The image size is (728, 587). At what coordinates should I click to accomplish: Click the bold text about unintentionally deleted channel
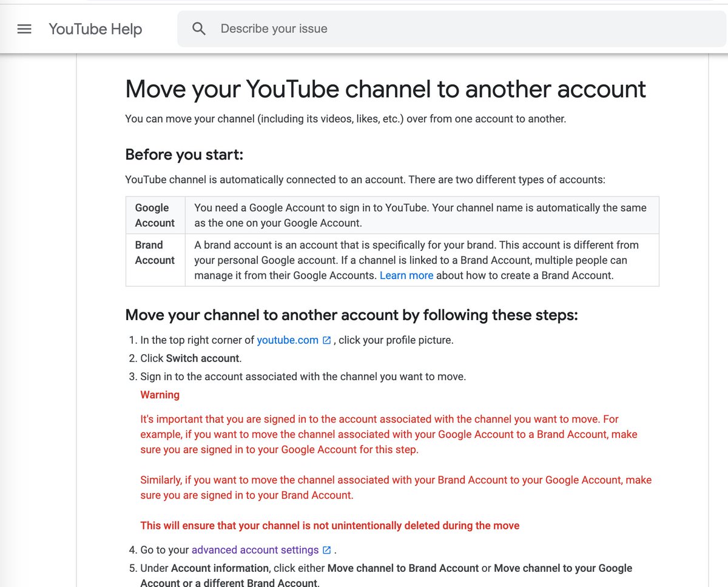pyautogui.click(x=329, y=526)
